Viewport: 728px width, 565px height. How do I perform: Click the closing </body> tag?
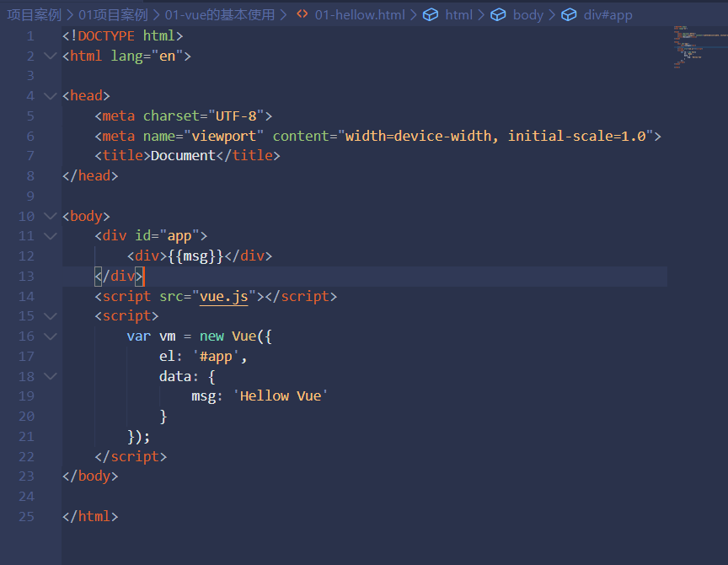90,476
